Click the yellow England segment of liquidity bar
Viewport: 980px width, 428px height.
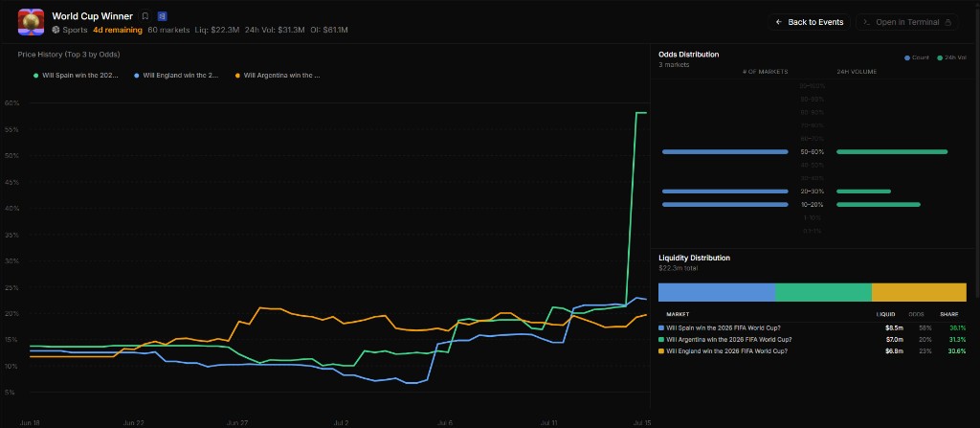click(920, 292)
